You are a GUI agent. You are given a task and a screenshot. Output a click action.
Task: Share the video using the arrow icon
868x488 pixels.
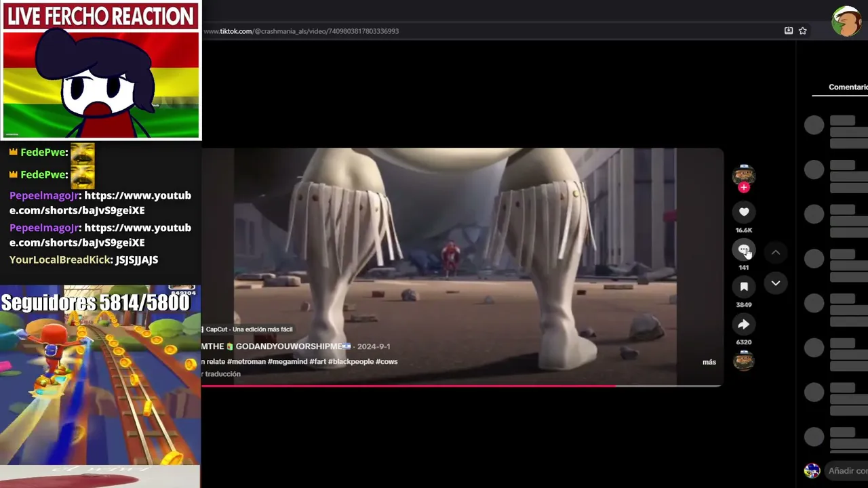(x=744, y=325)
